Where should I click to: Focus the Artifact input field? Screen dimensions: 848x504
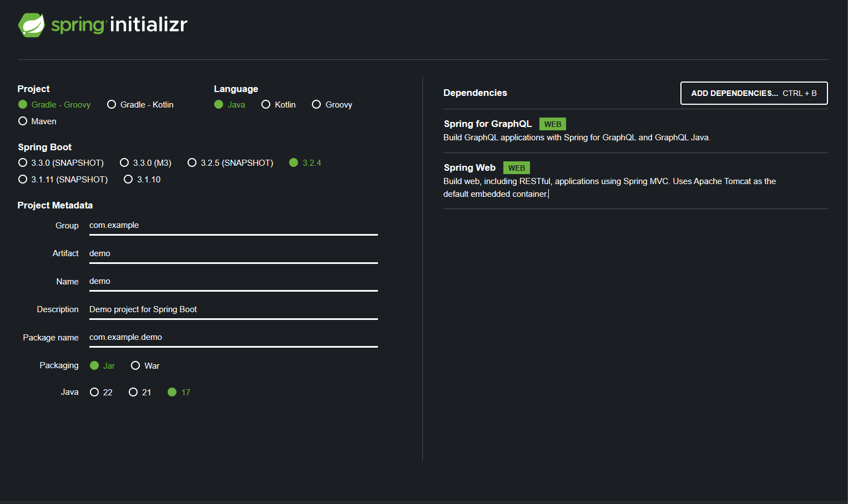pos(234,253)
